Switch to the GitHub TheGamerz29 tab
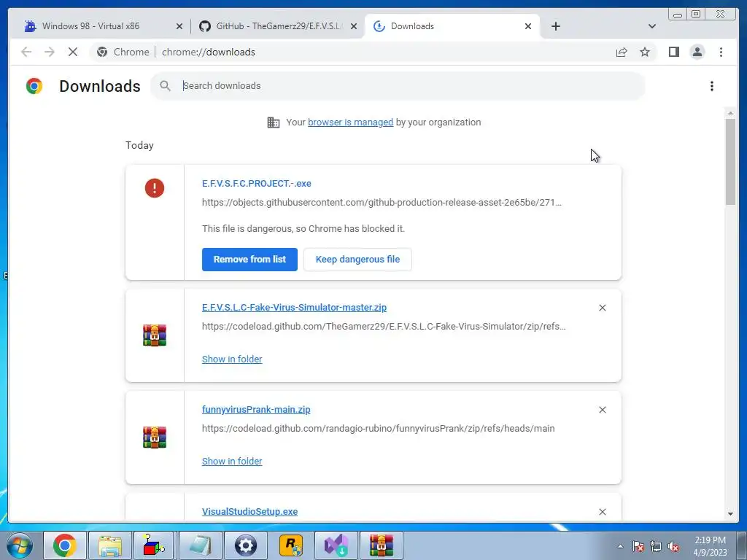 tap(279, 26)
